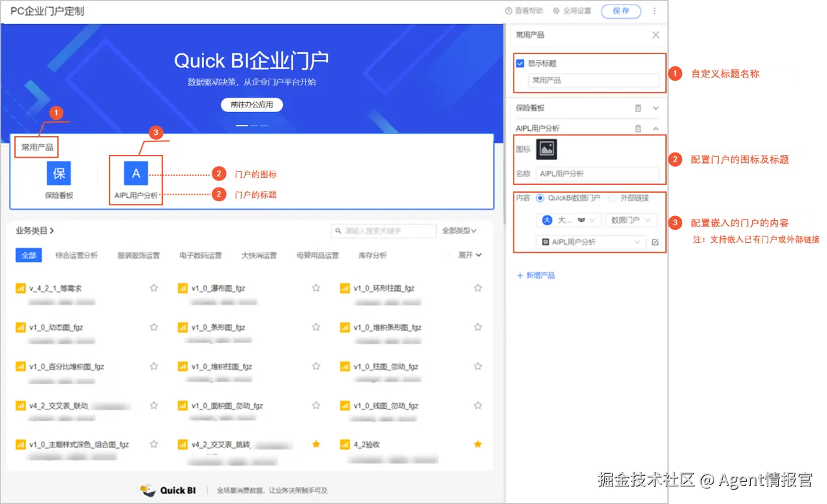827x504 pixels.
Task: Uncheck the 显示标题 checkbox
Action: click(x=520, y=63)
